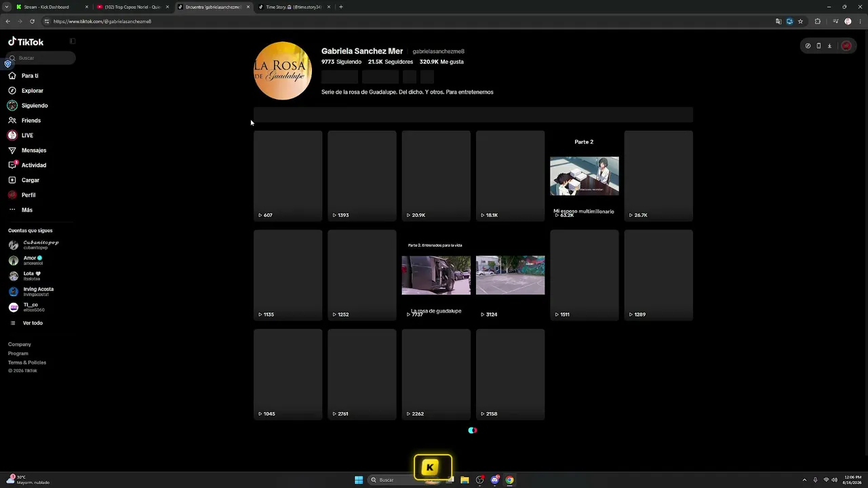Open the account avatar menu in top-right pill

tap(846, 46)
